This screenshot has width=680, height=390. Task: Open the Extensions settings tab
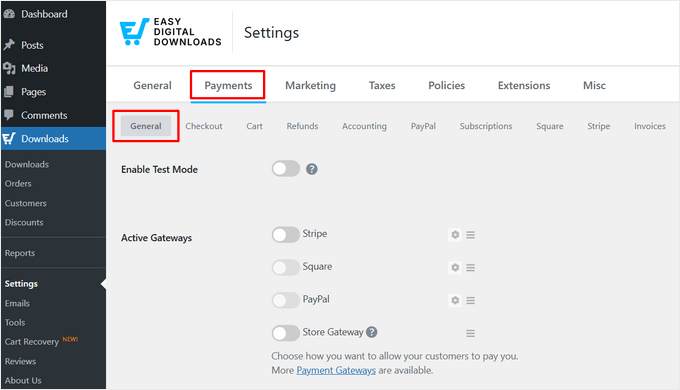[x=524, y=85]
